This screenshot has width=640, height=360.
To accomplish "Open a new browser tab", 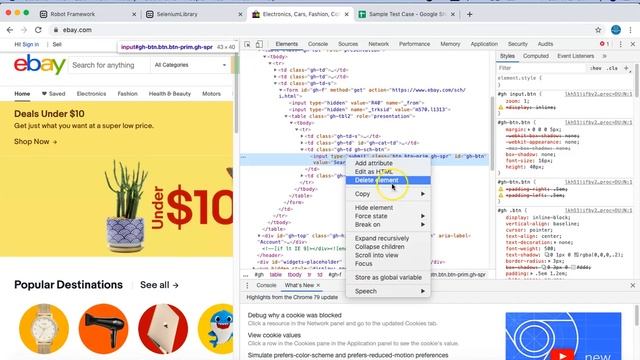I will click(x=469, y=14).
